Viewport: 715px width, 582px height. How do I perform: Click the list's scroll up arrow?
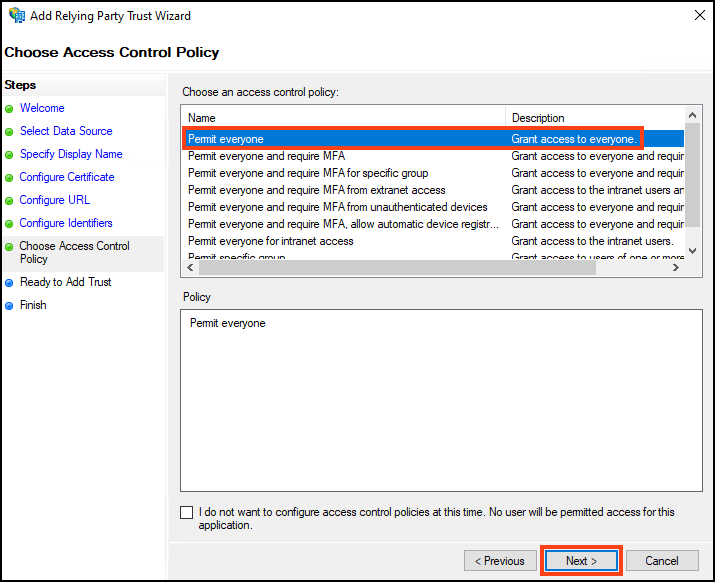[692, 115]
